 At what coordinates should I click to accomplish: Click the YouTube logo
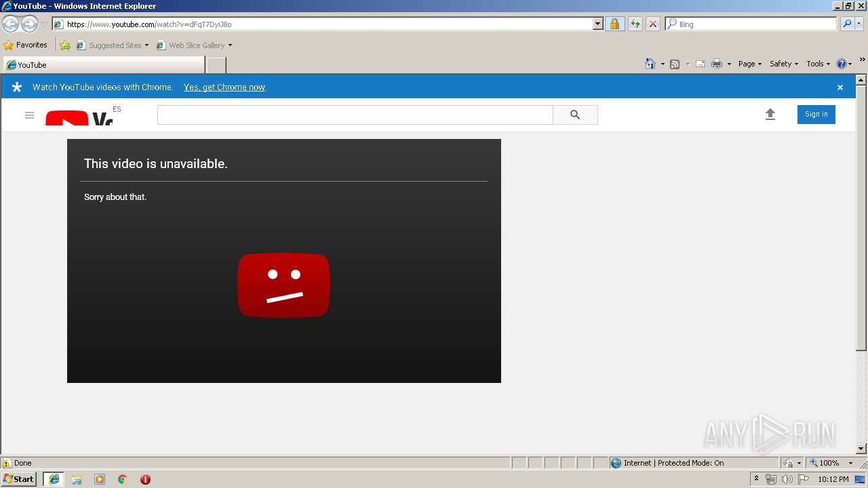click(79, 118)
